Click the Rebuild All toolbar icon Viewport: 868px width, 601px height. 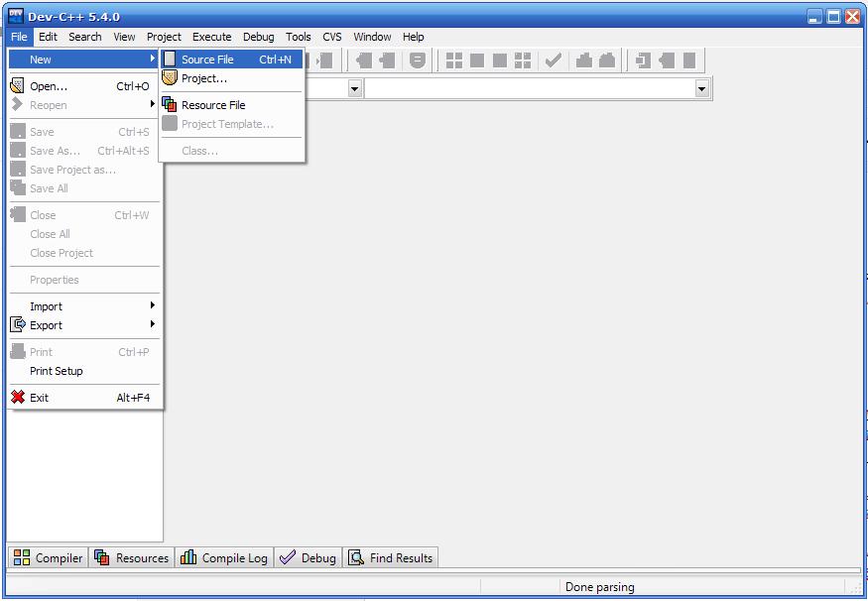(523, 60)
